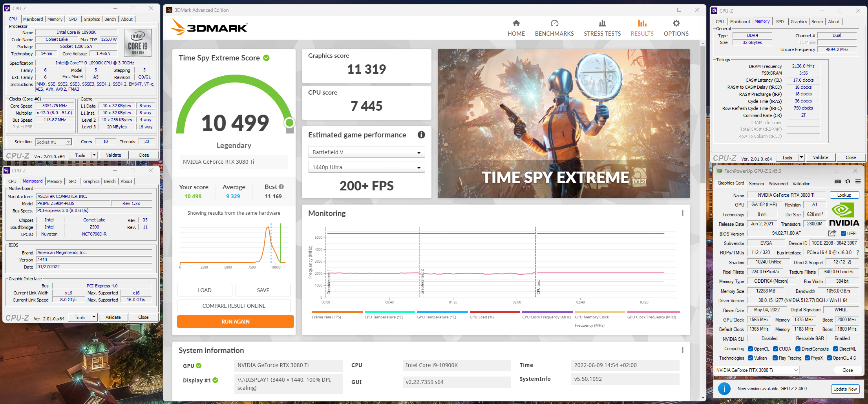Click the Time Spy Extreme artwork thumbnail
This screenshot has width=868, height=404.
(x=564, y=124)
